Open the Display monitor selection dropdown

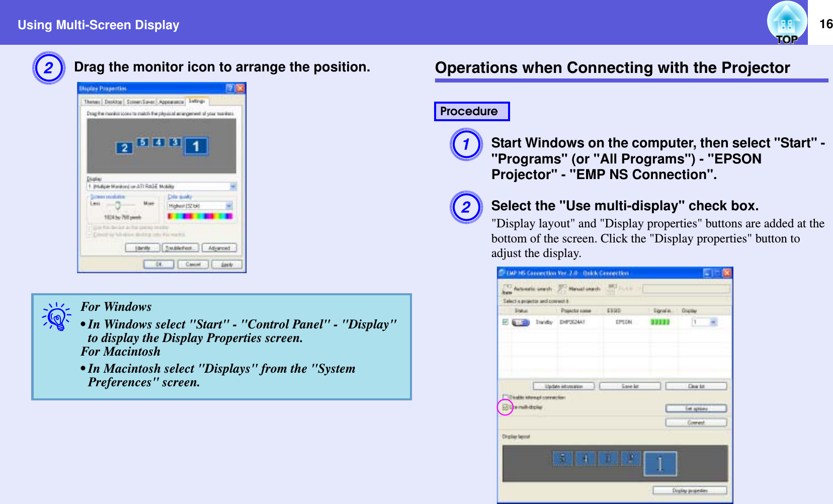(x=161, y=187)
